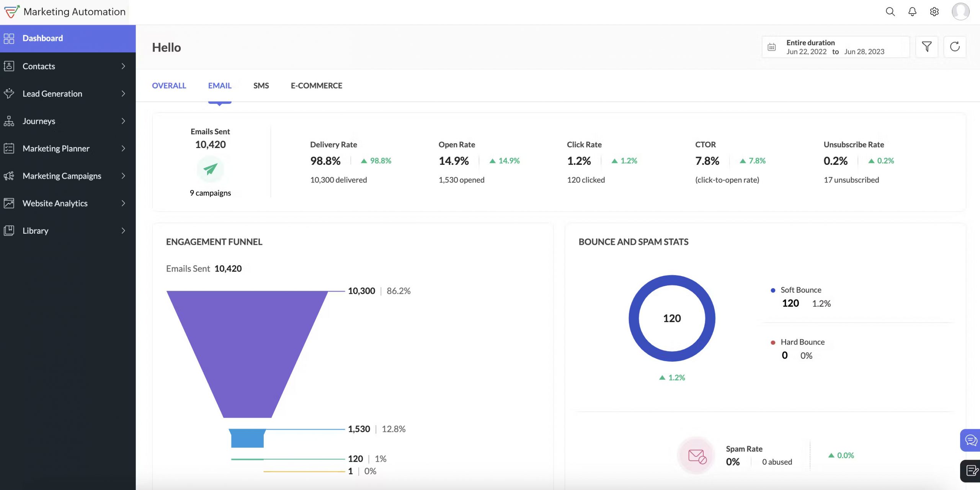This screenshot has width=980, height=490.
Task: Click the Lead Generation sidebar icon
Action: (10, 93)
